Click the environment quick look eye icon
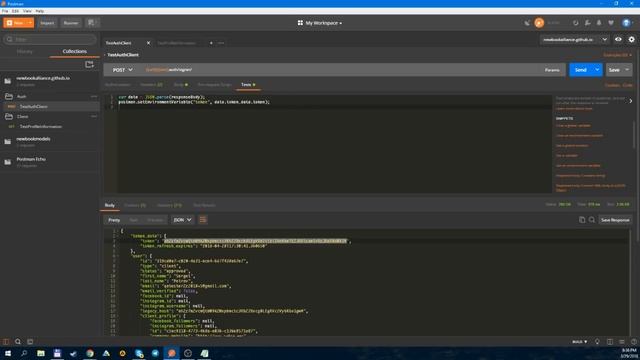The image size is (640, 360). 618,40
